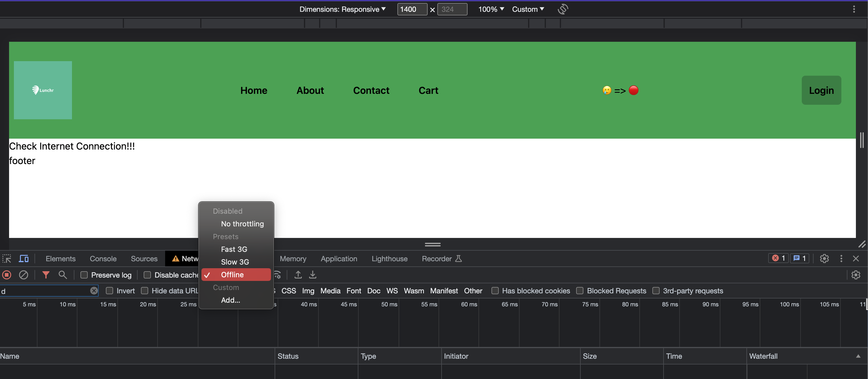Click the Login button on the page
The height and width of the screenshot is (379, 868).
tap(821, 90)
